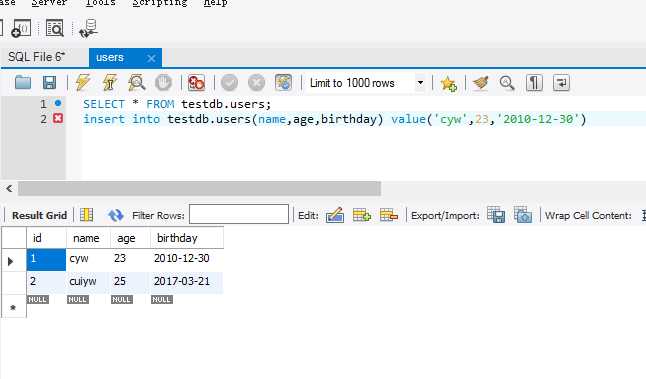Viewport: 646px width, 379px height.
Task: Save the script with floppy icon
Action: 49,83
